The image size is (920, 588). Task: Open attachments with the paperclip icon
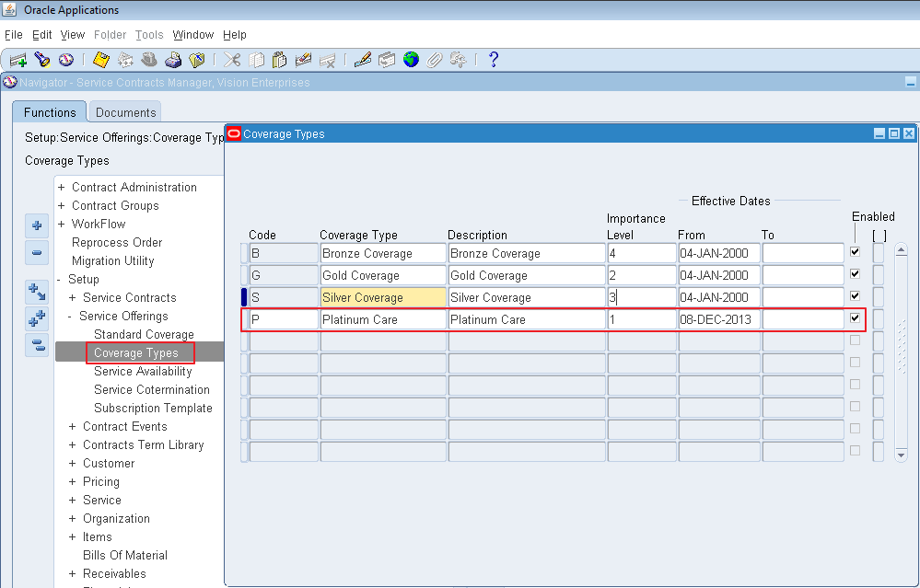click(x=434, y=60)
